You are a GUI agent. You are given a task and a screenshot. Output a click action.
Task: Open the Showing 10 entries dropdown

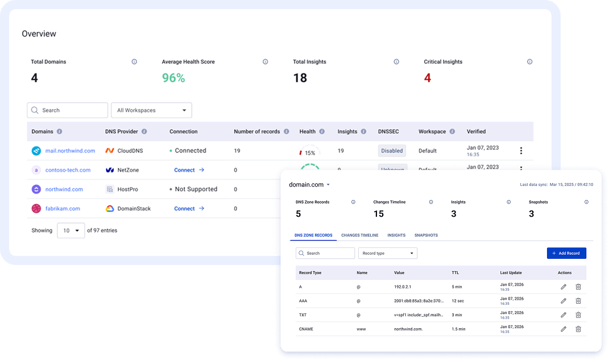point(71,231)
